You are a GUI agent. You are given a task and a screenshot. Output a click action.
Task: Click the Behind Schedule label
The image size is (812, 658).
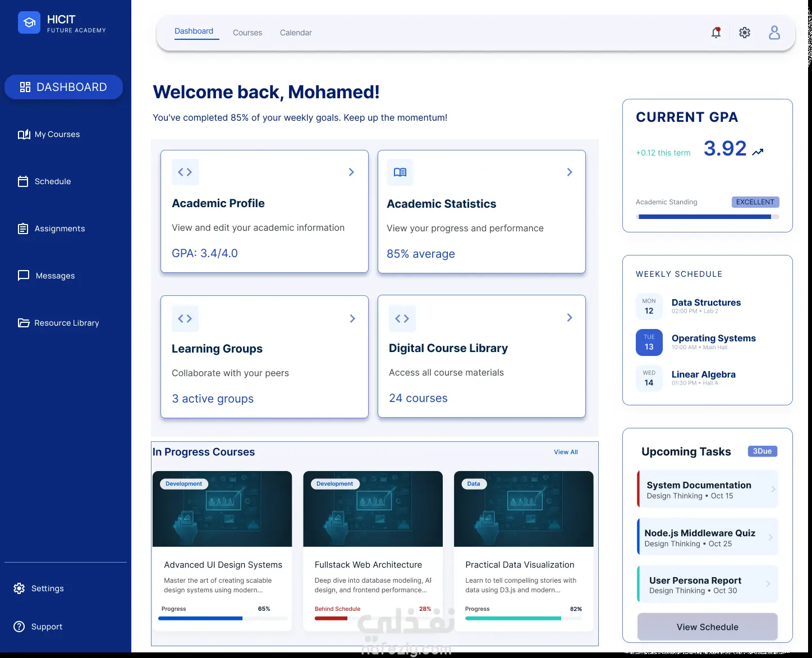(337, 609)
